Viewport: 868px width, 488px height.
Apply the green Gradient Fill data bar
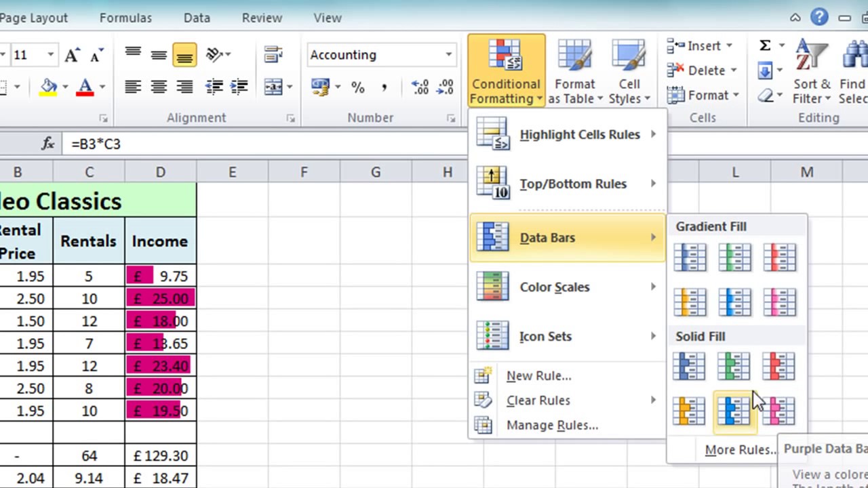(x=734, y=258)
